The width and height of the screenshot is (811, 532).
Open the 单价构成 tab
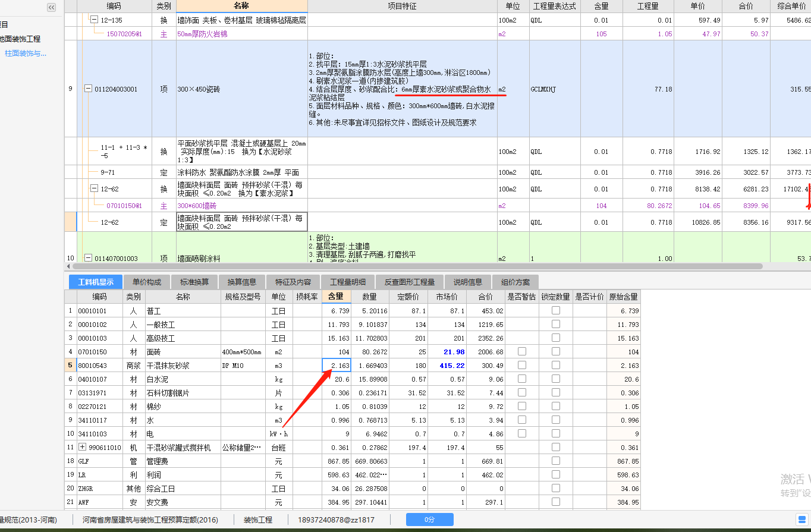pyautogui.click(x=146, y=282)
